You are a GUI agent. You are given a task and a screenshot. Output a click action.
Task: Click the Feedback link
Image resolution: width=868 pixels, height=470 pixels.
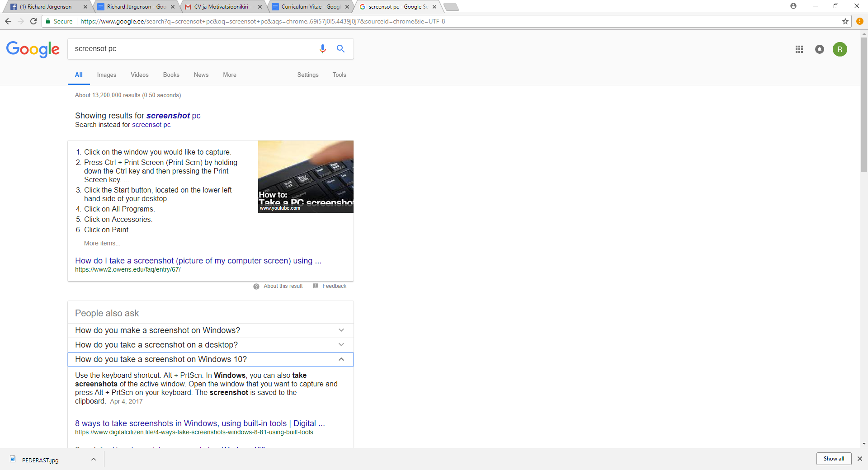(x=335, y=286)
